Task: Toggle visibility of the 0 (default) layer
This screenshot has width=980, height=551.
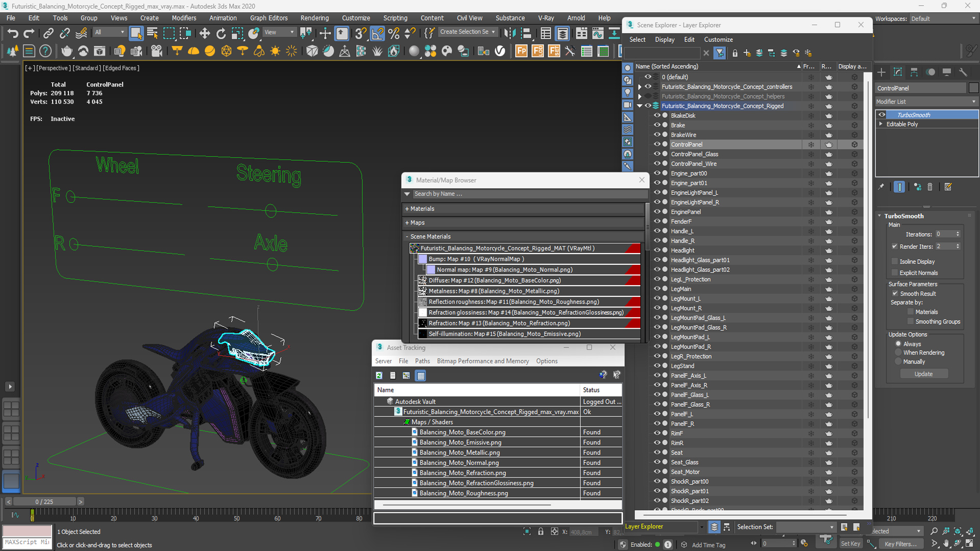Action: [x=648, y=77]
